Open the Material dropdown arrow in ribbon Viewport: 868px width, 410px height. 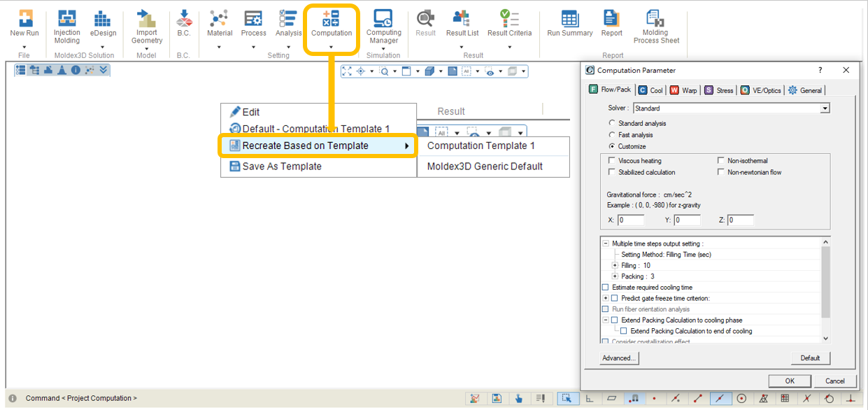(x=220, y=48)
